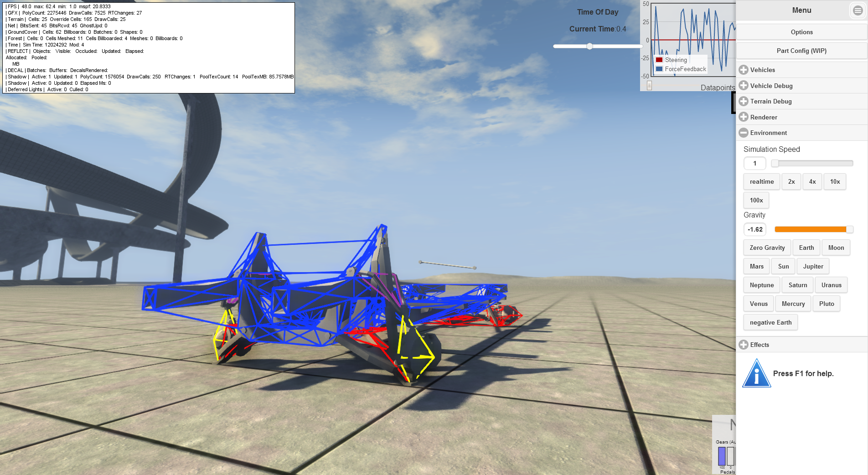Click the Gravity value field showing -1.62
Screen dimensions: 868x475
click(x=754, y=229)
